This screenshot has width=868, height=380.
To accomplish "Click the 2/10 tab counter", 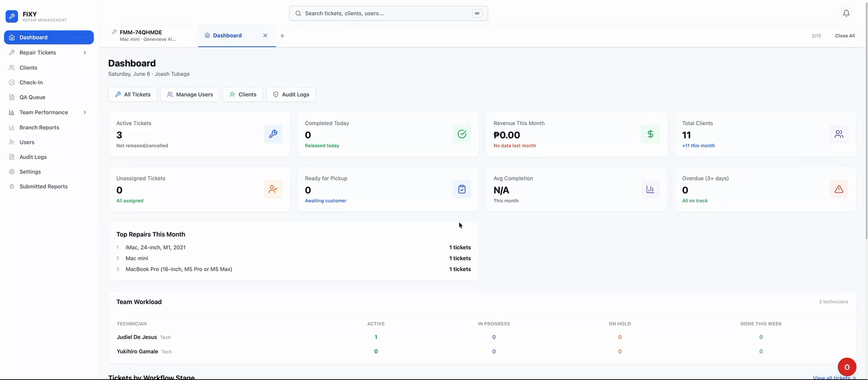I will (x=816, y=36).
